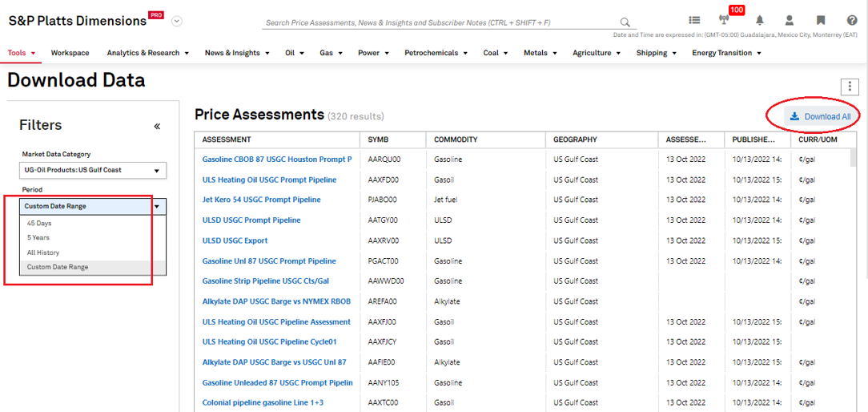Viewport: 868px width, 412px height.
Task: Expand the Energy Transition menu
Action: pos(727,53)
